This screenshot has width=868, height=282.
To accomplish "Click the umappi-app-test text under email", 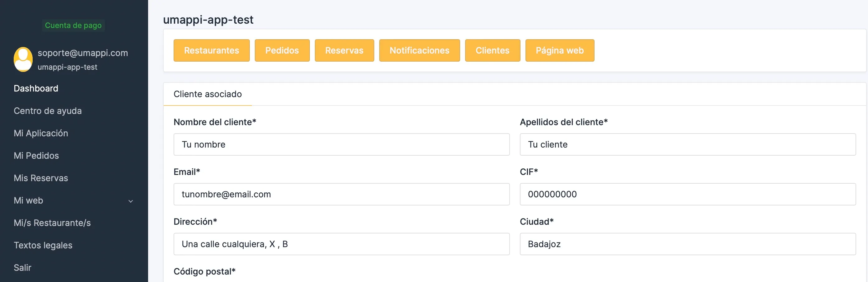I will pos(68,67).
